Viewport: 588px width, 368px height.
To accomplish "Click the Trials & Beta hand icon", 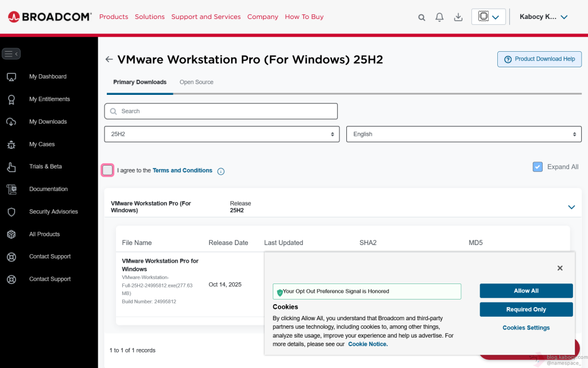I will pos(11,167).
